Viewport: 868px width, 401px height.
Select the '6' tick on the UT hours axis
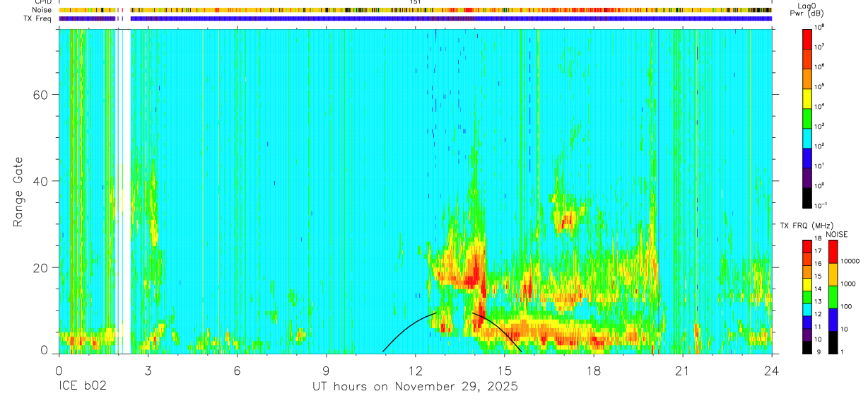[237, 369]
